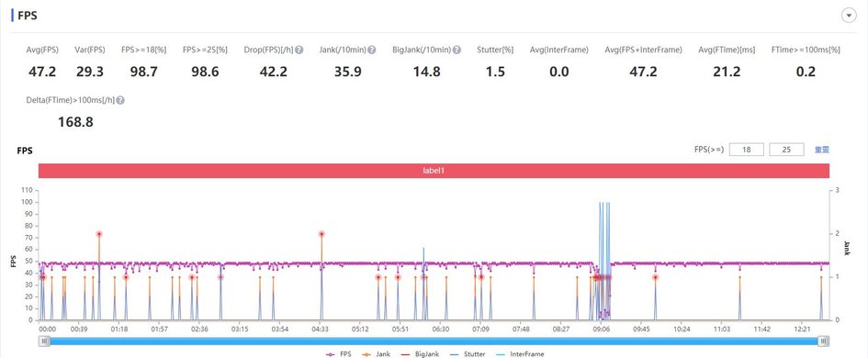The height and width of the screenshot is (358, 868).
Task: Click the Delta(FTime) value 168.8
Action: pos(75,122)
